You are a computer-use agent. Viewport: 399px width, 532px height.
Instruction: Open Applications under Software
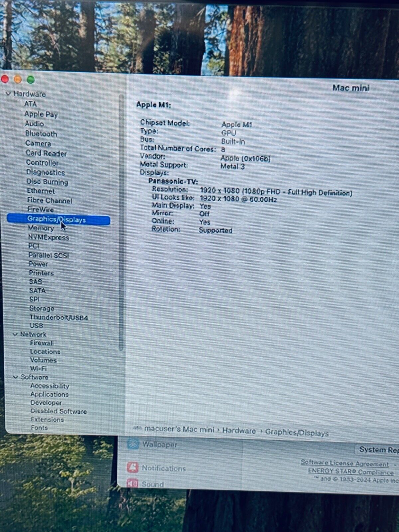50,394
